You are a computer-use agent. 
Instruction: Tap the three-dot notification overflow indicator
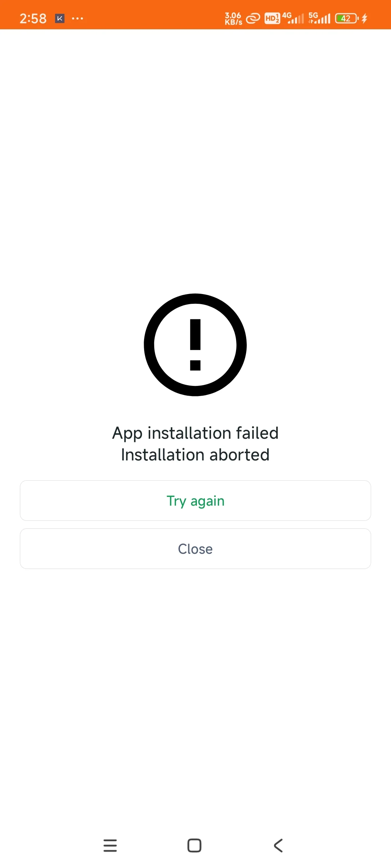77,18
